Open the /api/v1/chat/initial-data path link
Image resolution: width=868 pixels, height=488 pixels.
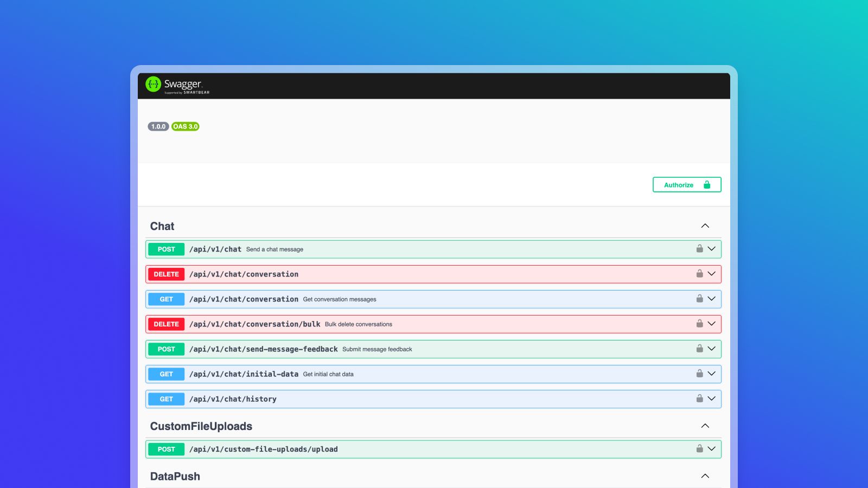[244, 374]
